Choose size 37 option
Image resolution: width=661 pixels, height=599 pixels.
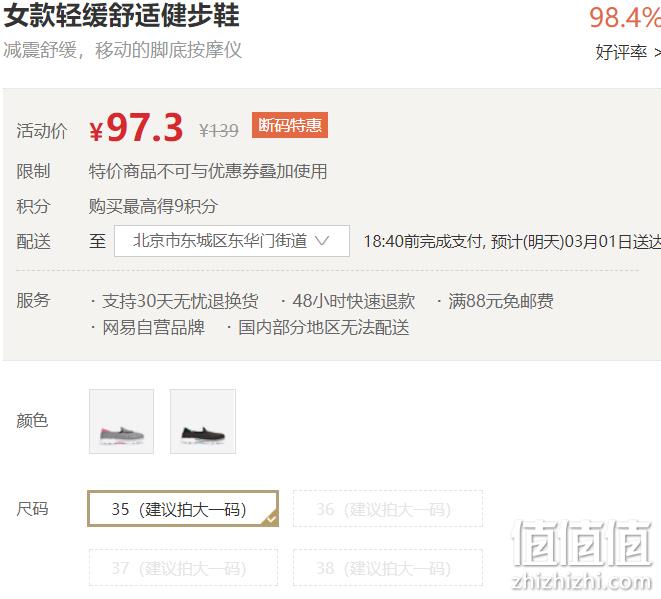(x=183, y=567)
